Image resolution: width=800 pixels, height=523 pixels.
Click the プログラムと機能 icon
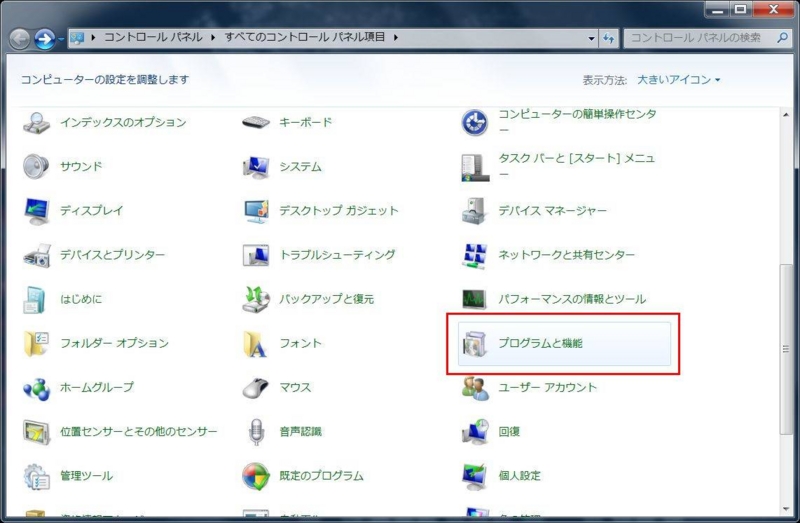click(x=474, y=343)
